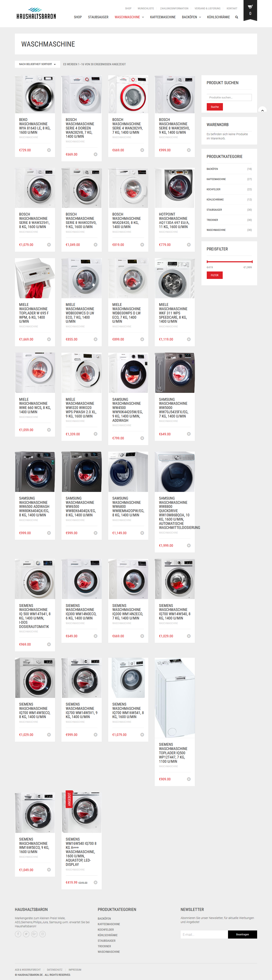Click the Filter button under Preisfilter
Image resolution: width=272 pixels, height=980 pixels.
click(x=215, y=275)
